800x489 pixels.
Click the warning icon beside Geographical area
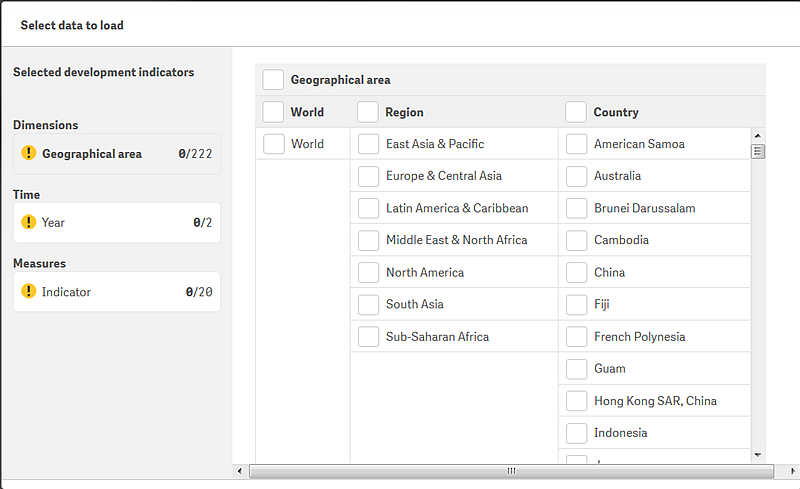(x=29, y=154)
